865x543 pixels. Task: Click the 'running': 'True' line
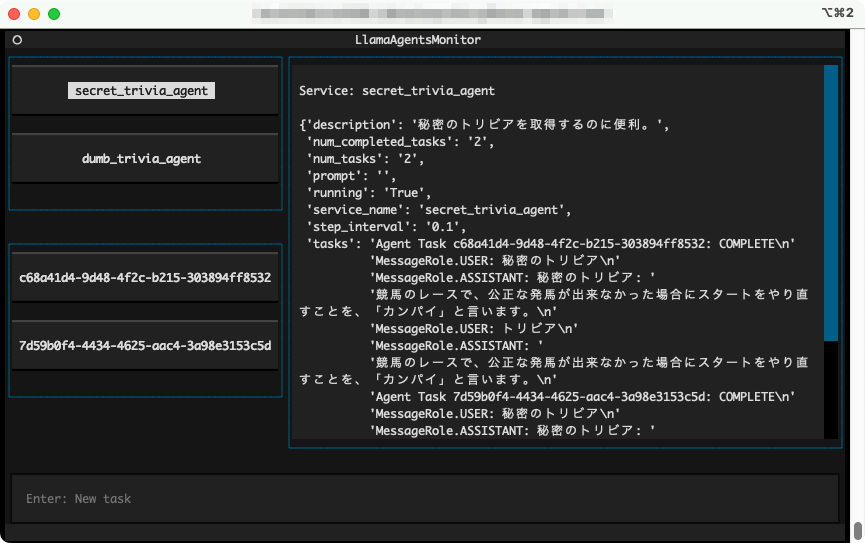coord(369,193)
